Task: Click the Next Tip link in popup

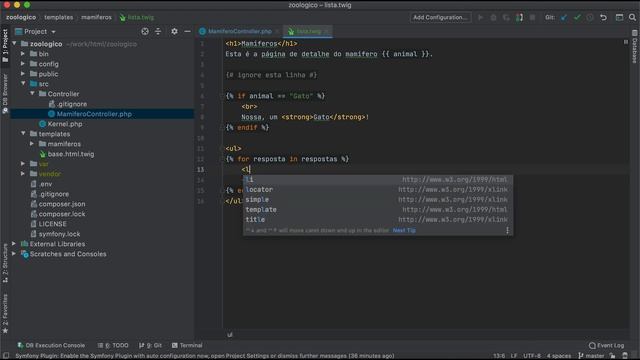Action: (404, 231)
